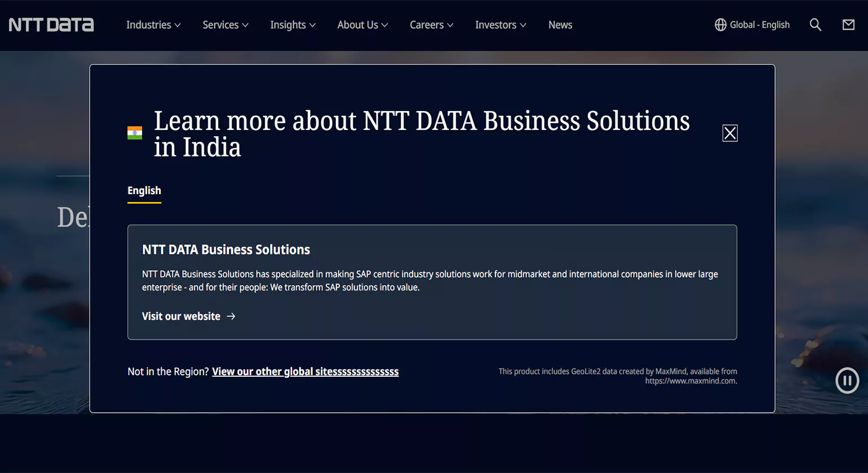Close the India region popup
The image size is (868, 473).
point(730,133)
